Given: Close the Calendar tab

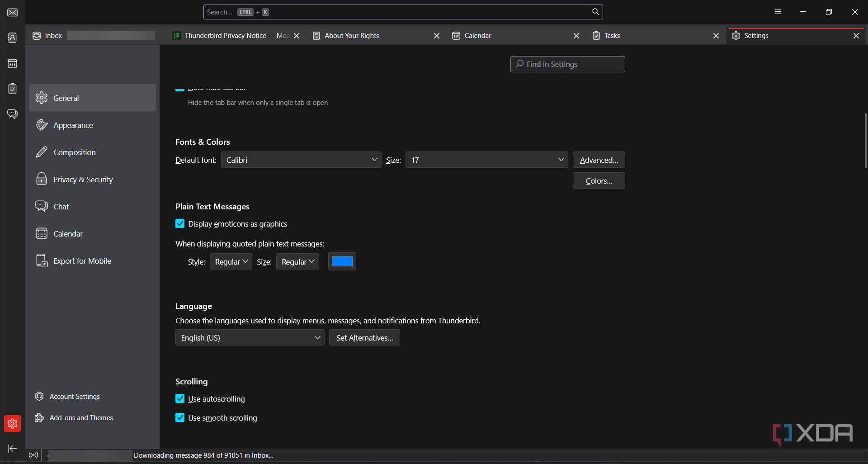Looking at the screenshot, I should click(x=576, y=36).
